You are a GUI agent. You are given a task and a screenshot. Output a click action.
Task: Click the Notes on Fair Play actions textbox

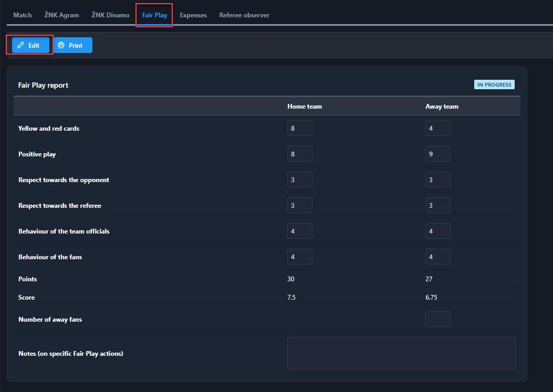(401, 353)
